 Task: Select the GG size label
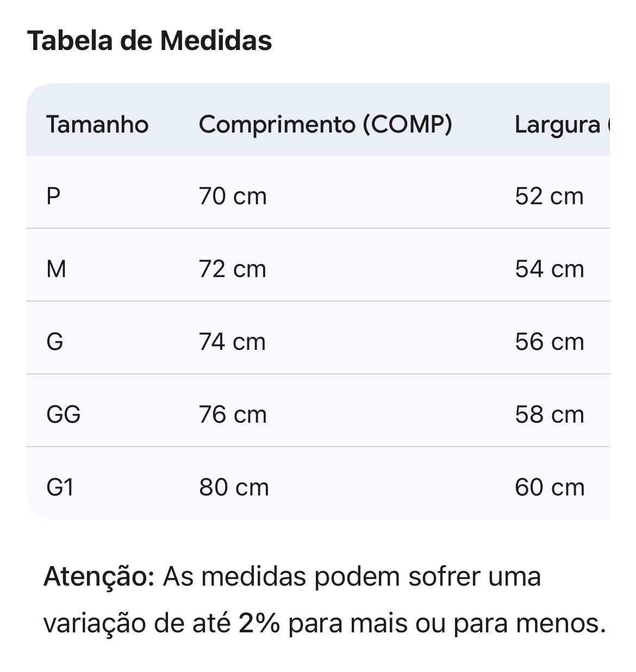[64, 414]
